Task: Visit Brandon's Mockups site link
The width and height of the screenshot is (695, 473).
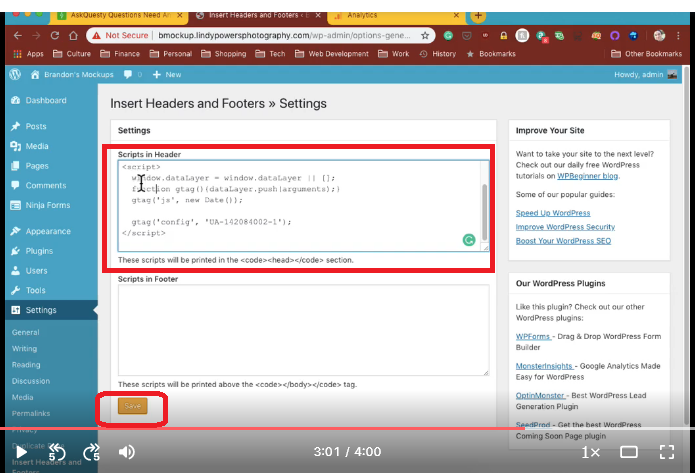Action: (72, 74)
